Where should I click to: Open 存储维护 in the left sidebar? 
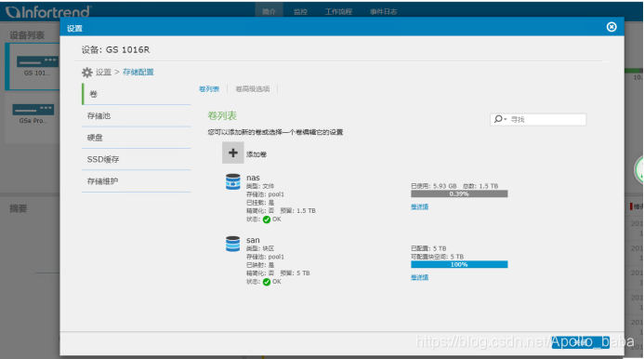(x=137, y=181)
